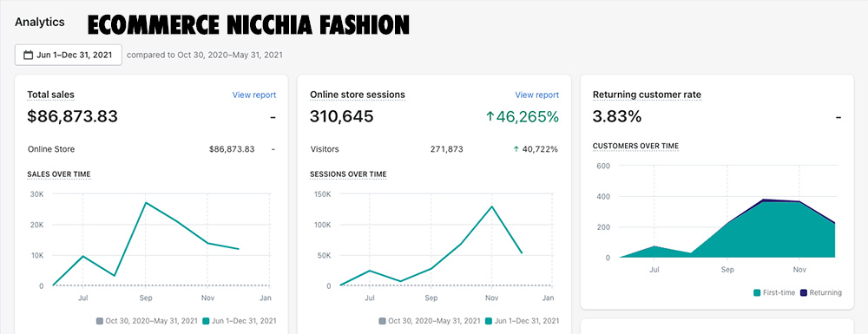Open View report for Total sales
This screenshot has width=868, height=334.
(x=254, y=95)
